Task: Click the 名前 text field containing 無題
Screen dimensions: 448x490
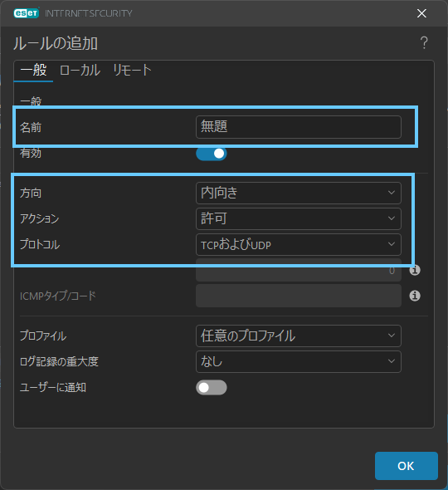Action: click(299, 127)
